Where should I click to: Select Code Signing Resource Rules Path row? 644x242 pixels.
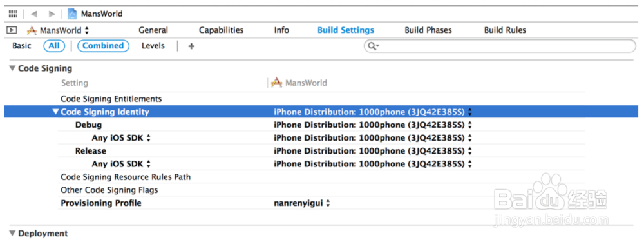pyautogui.click(x=321, y=177)
